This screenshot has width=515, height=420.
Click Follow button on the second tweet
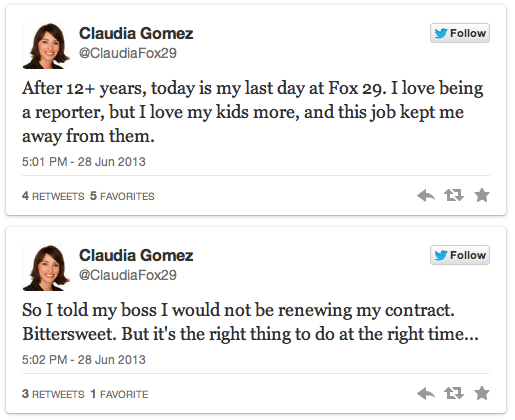[460, 255]
